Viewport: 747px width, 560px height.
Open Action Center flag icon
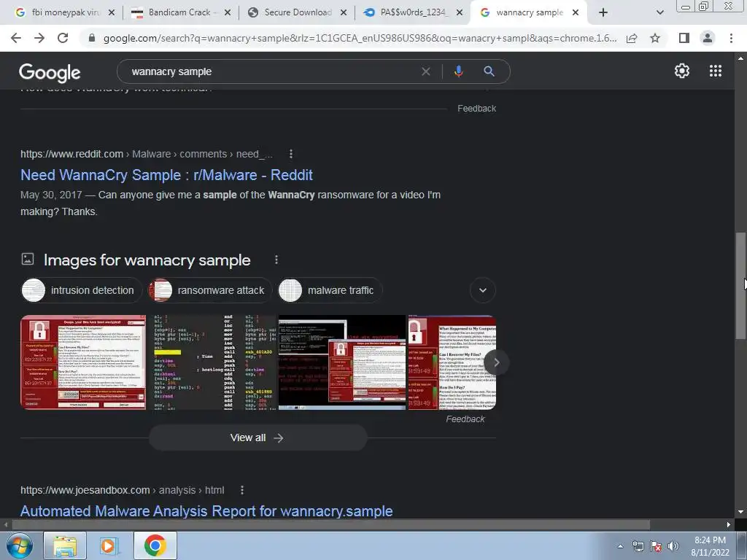pyautogui.click(x=656, y=546)
